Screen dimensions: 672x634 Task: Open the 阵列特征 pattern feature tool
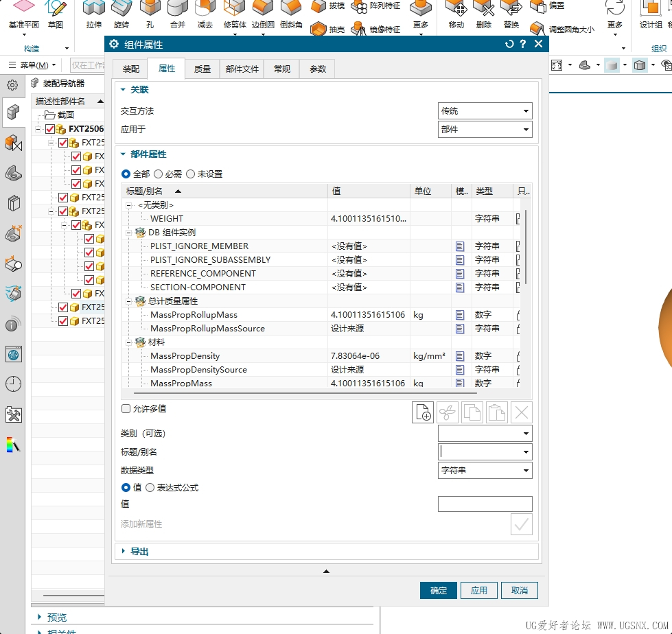pyautogui.click(x=376, y=6)
